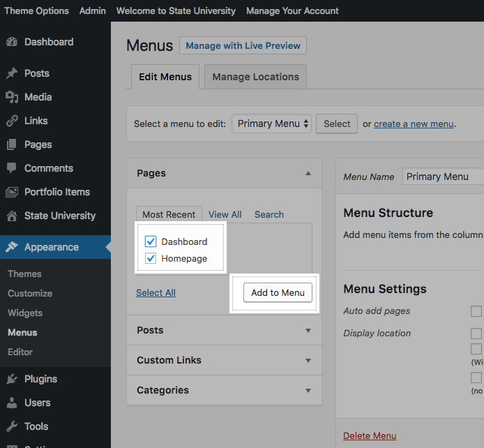The image size is (484, 448).
Task: Open the Primary Menu select dropdown
Action: (x=271, y=124)
